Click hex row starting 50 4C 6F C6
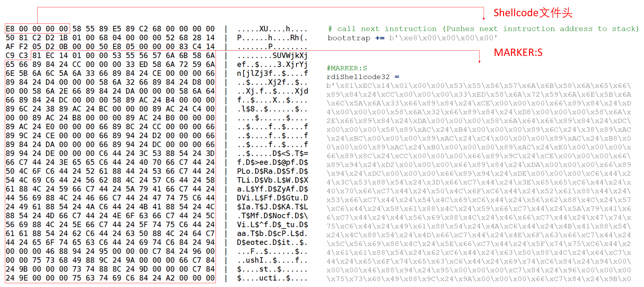644x287 pixels. [110, 171]
